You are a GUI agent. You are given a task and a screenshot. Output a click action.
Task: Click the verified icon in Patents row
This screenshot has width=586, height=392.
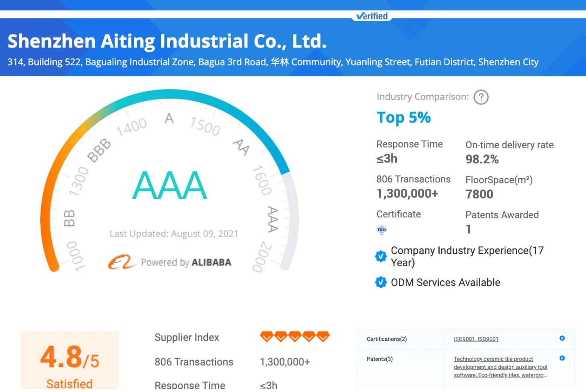(562, 358)
